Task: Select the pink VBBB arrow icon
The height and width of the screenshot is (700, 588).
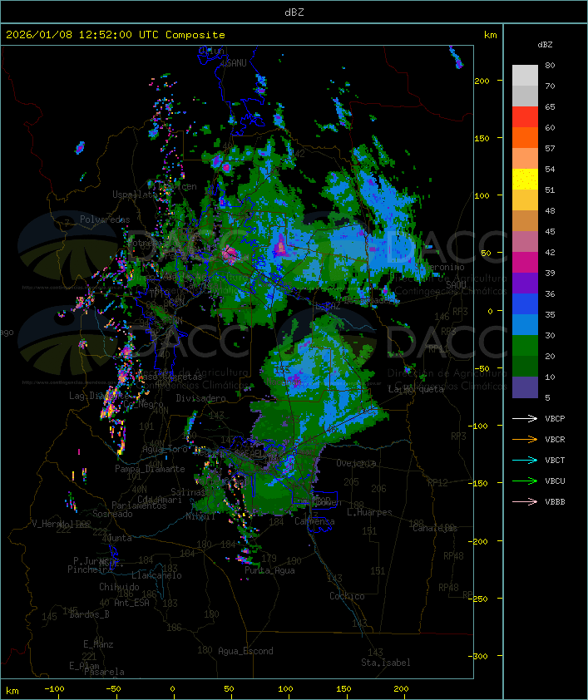Action: click(x=525, y=501)
